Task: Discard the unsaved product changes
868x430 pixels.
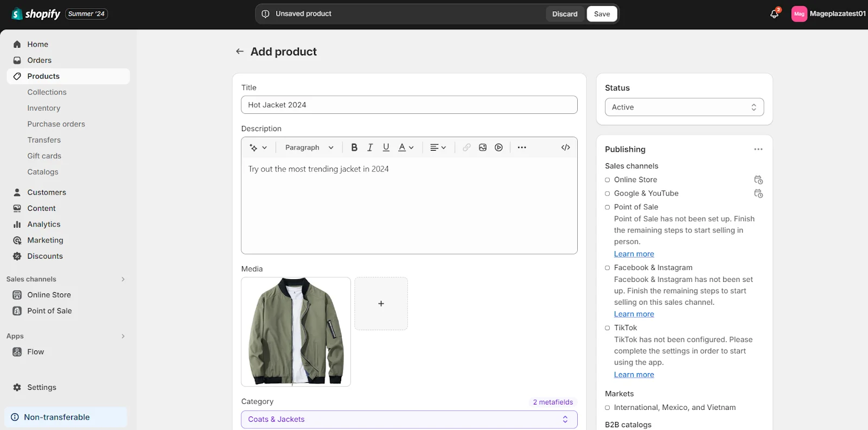Action: [x=565, y=14]
